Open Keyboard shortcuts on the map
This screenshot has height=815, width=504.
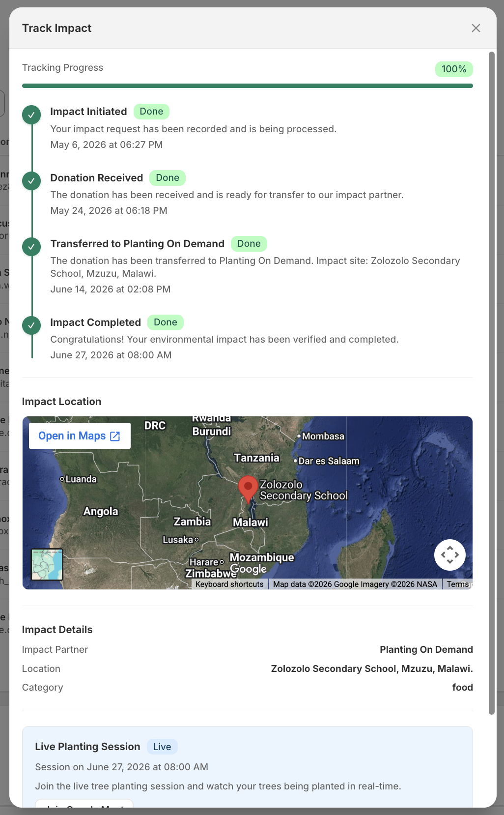(x=229, y=584)
